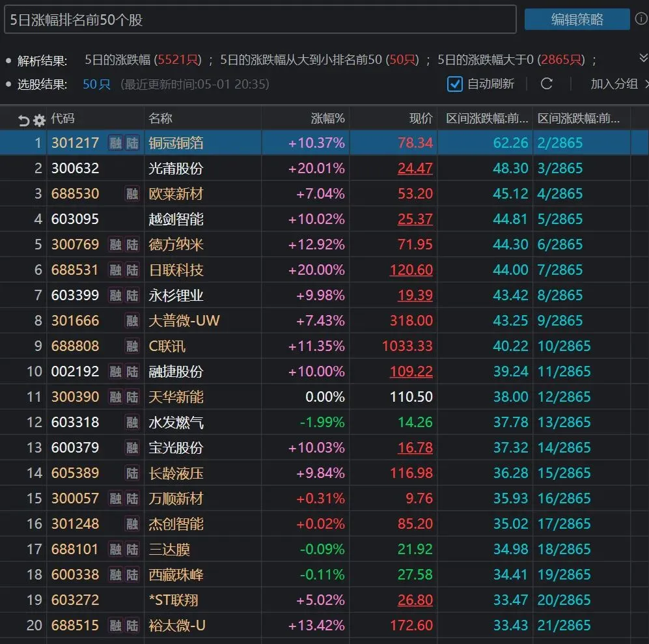Sort by the 涨幅% column header
Screen dimensions: 649x644
(x=327, y=119)
